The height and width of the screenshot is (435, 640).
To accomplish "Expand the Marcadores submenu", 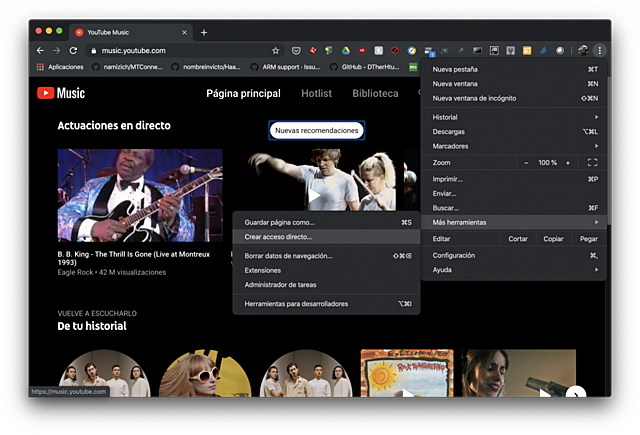I will coord(513,146).
